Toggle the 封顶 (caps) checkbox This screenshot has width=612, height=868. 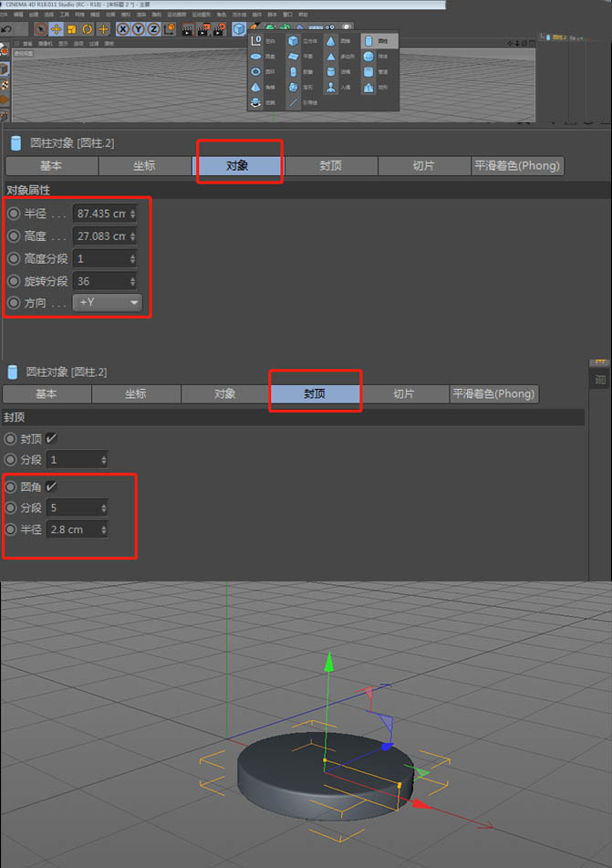51,438
